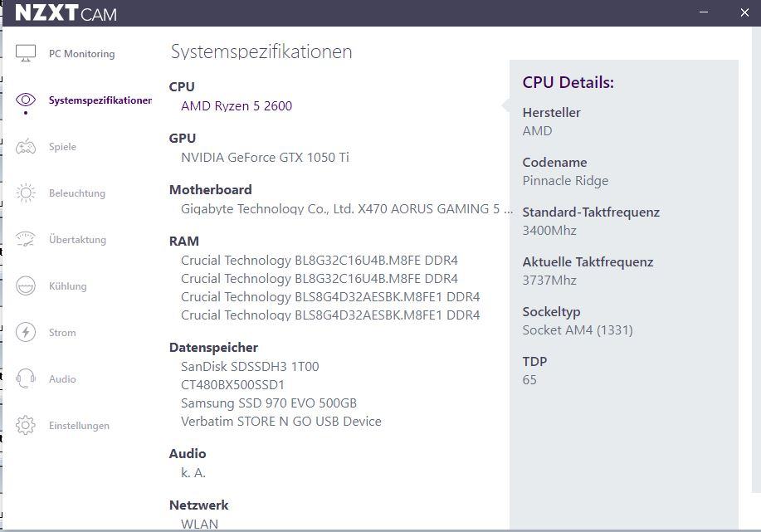This screenshot has height=532, width=761.
Task: Click the GPU section heading
Action: coord(183,139)
